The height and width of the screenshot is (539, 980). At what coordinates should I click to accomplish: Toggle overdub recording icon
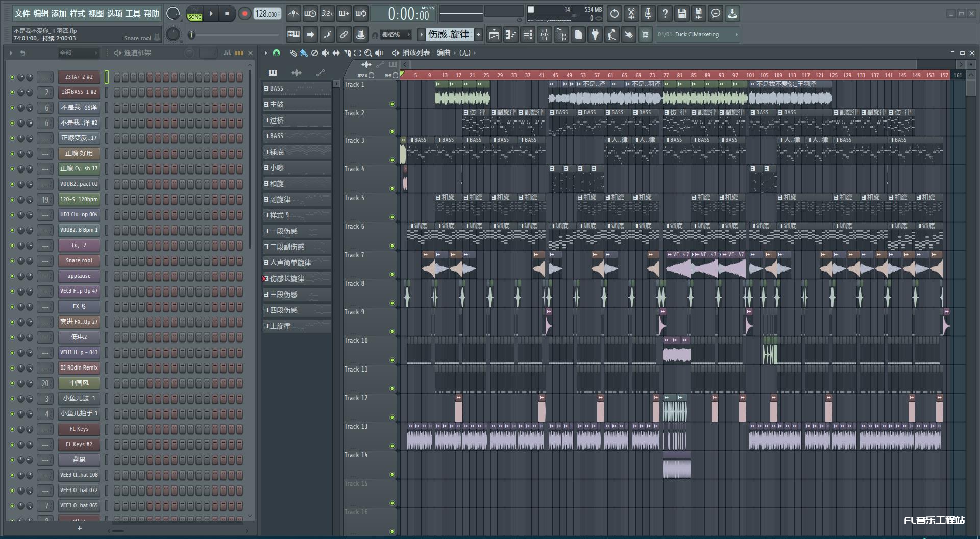click(x=344, y=14)
